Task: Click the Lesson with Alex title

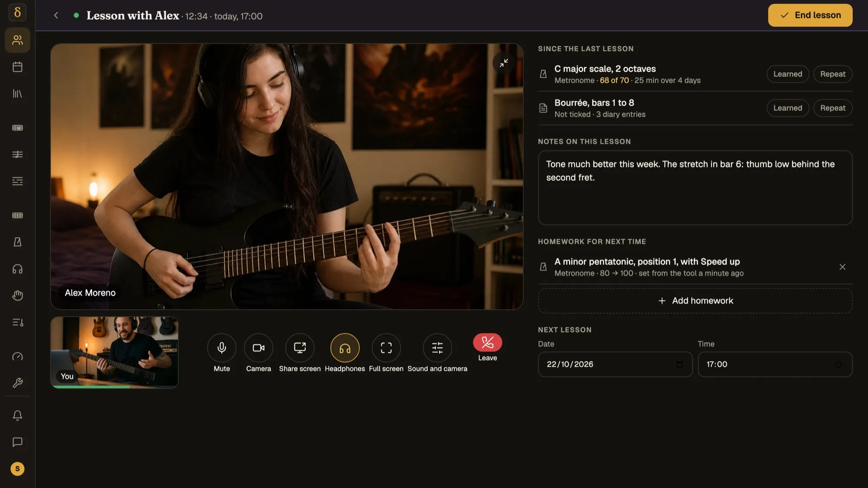Action: pyautogui.click(x=133, y=16)
